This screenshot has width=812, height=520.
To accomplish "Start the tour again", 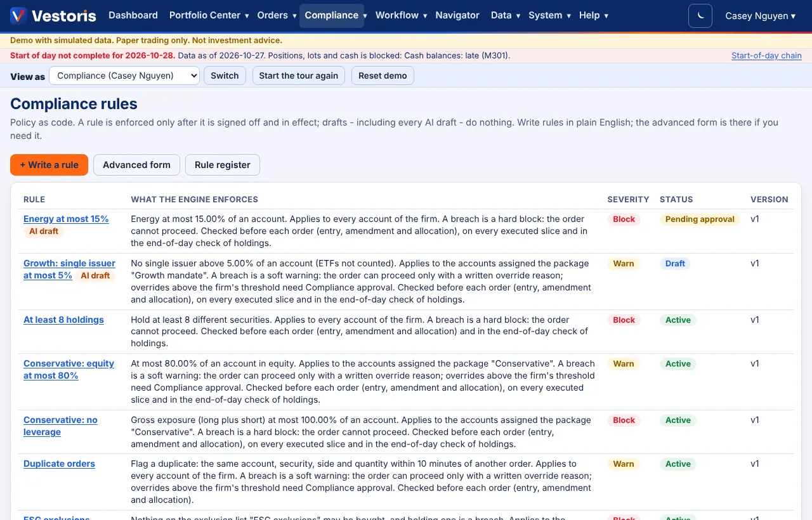I will 299,75.
